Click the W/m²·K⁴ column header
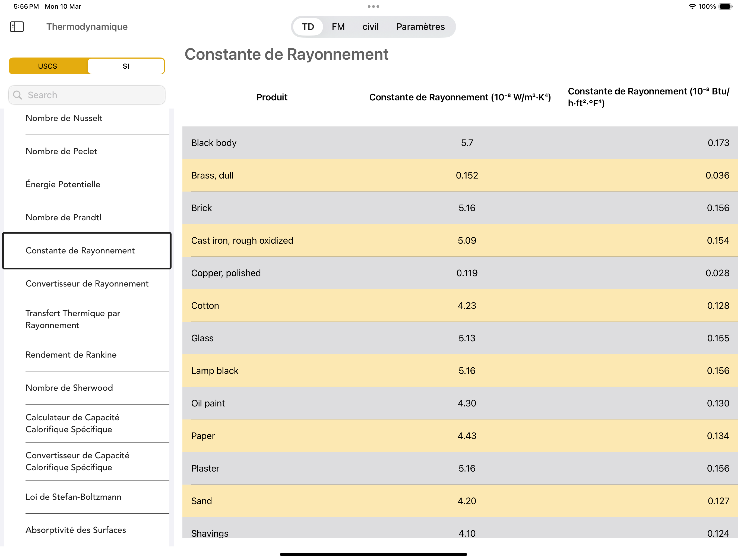This screenshot has width=747, height=560. click(x=460, y=98)
